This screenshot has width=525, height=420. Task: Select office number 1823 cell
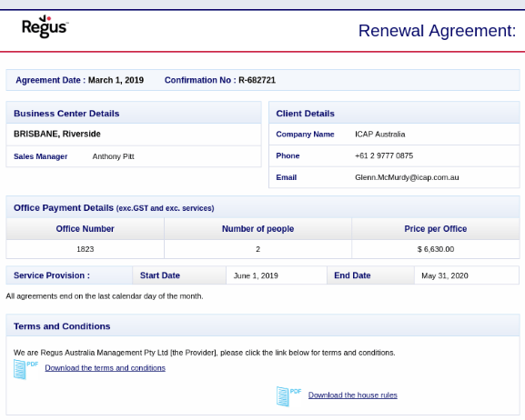pos(85,249)
